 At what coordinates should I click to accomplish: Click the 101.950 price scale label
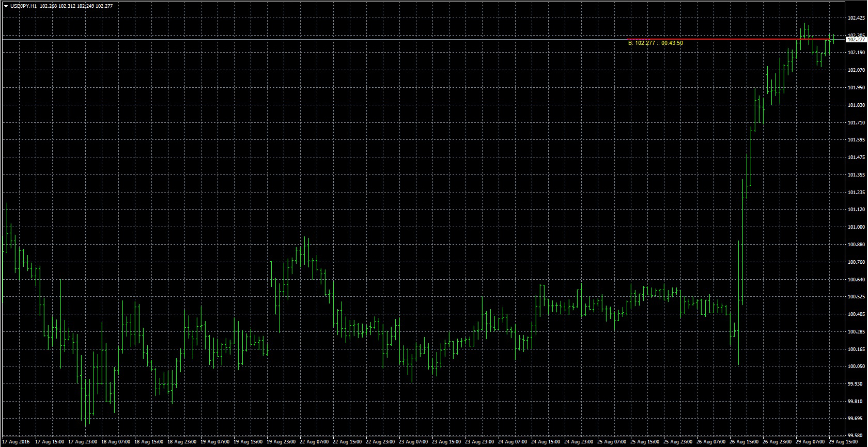(x=856, y=88)
